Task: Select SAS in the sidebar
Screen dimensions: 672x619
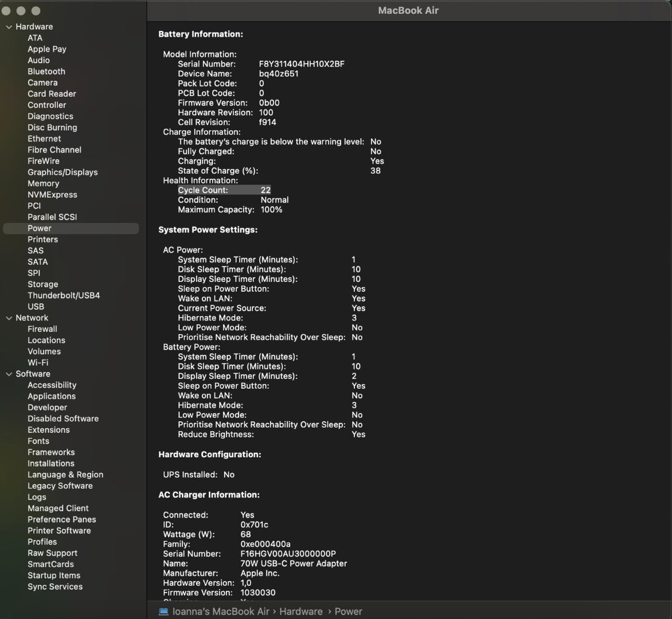Action: (36, 250)
